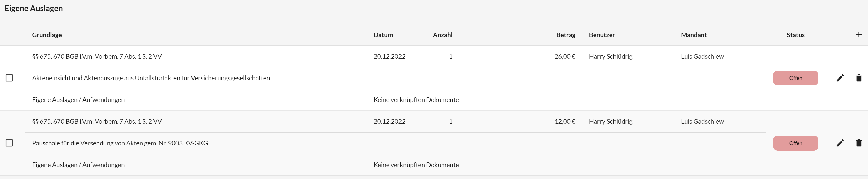The image size is (868, 179).
Task: Sort by the Datum column header
Action: click(x=383, y=35)
